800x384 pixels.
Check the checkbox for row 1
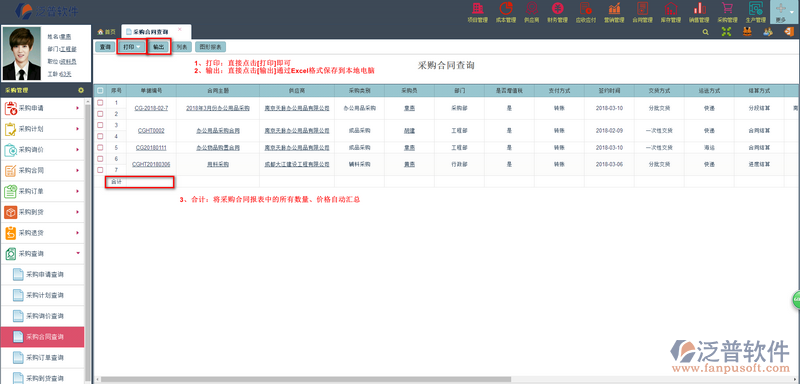[x=100, y=103]
